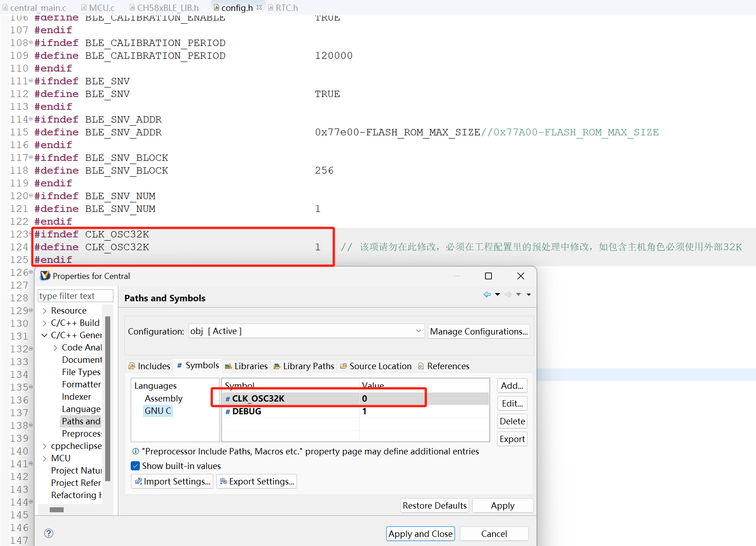Select GNU C in the Languages list
Viewport: 756px width, 546px height.
(158, 411)
